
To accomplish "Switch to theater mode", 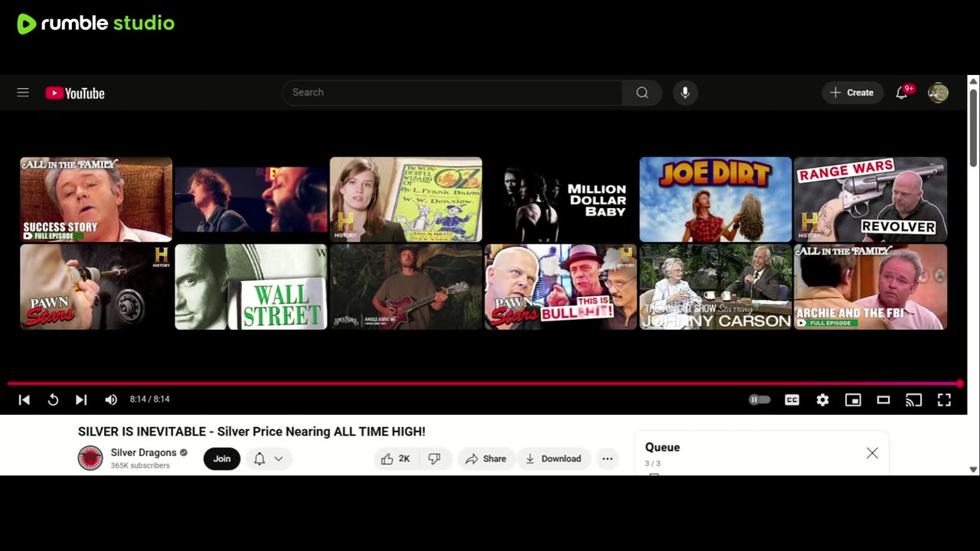I will tap(884, 399).
